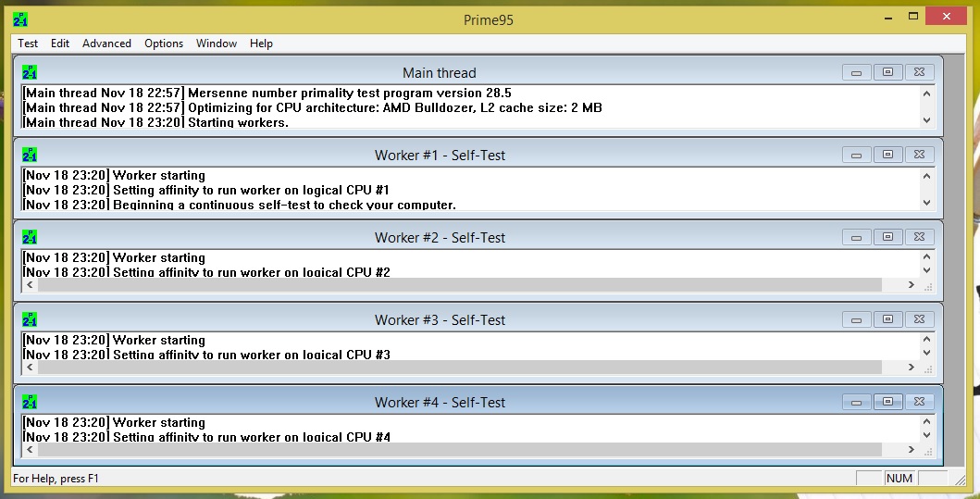Click the 'Optimizing for CPU architecture' log line
Image resolution: width=980 pixels, height=499 pixels.
[x=313, y=107]
